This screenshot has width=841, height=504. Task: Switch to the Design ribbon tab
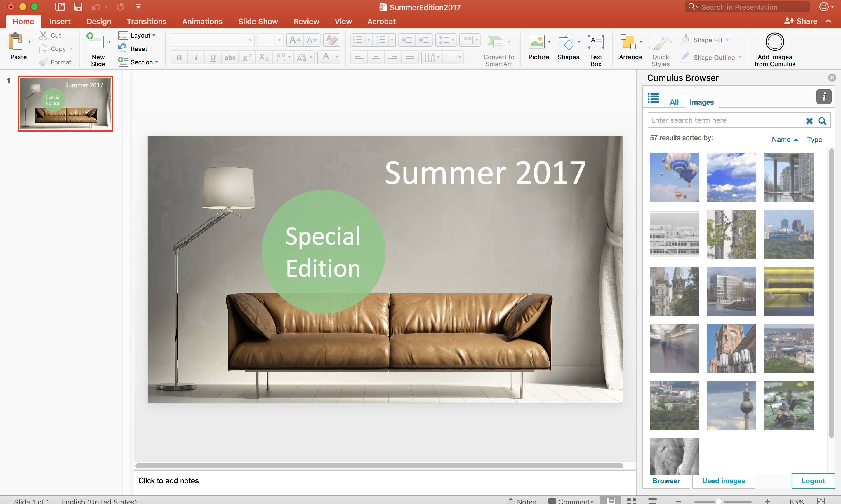99,21
